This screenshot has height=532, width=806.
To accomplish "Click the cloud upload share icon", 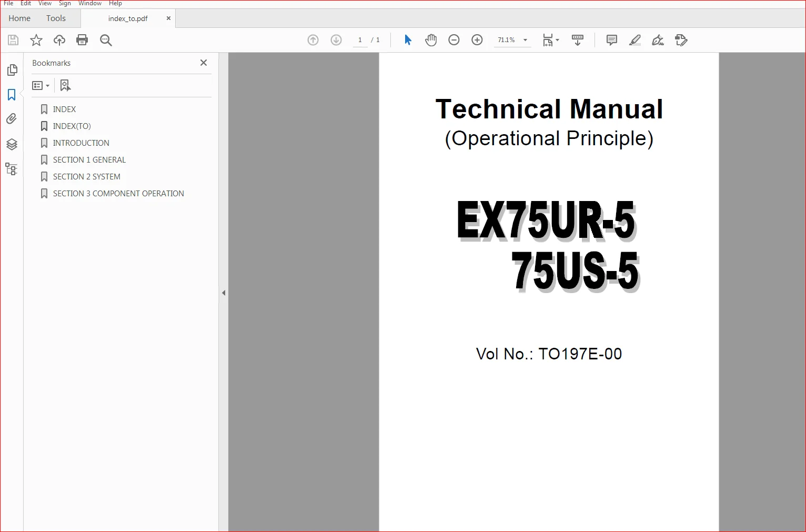I will pyautogui.click(x=59, y=40).
